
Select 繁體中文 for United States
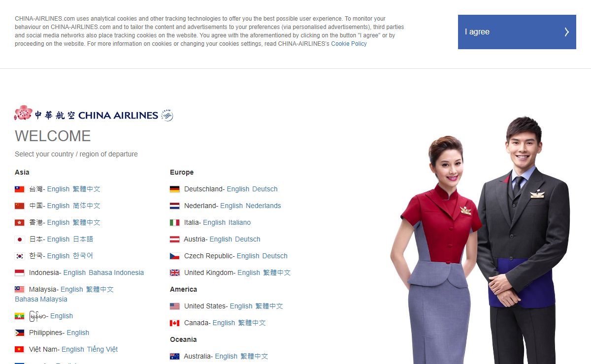269,306
